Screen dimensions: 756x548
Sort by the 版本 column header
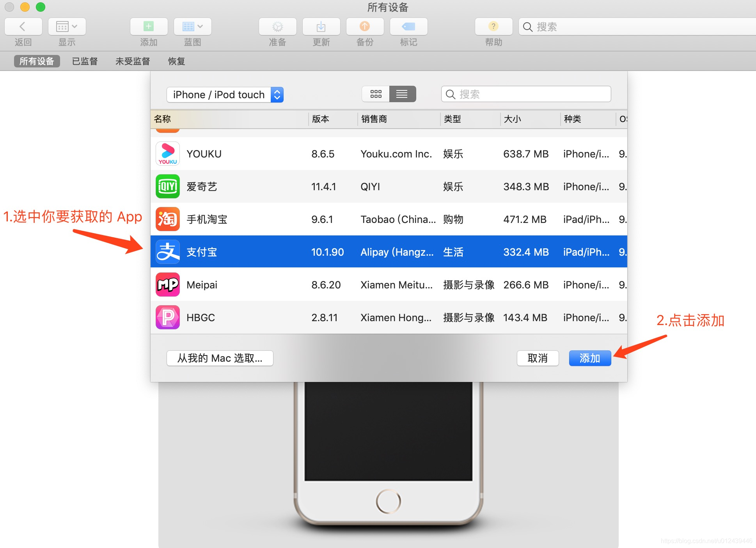tap(333, 119)
